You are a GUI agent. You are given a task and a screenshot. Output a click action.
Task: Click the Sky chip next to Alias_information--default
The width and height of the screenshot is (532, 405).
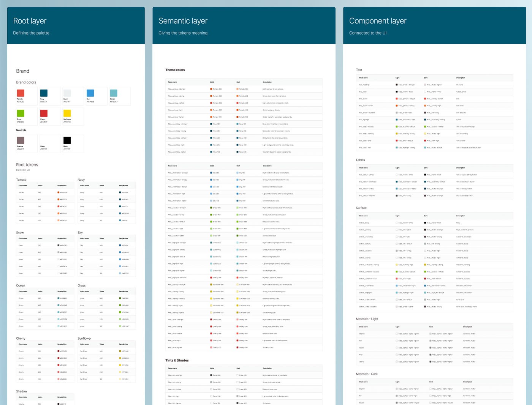211,186
